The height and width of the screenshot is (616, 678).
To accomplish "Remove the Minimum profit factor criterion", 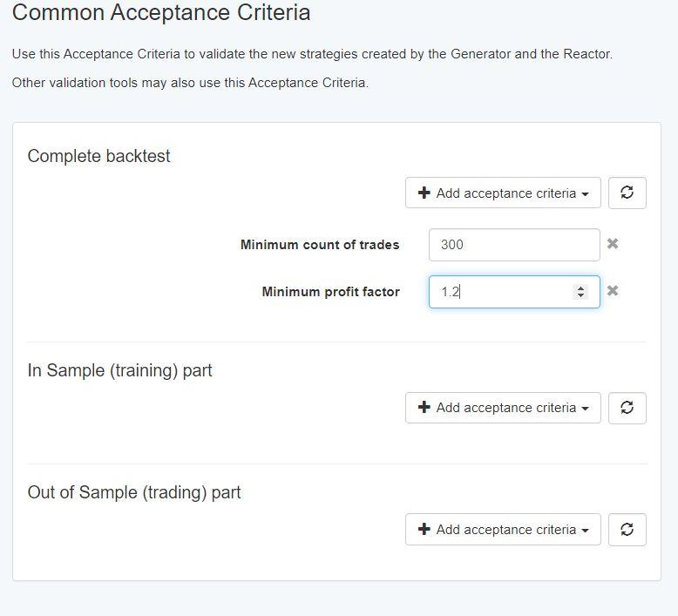I will tap(613, 291).
